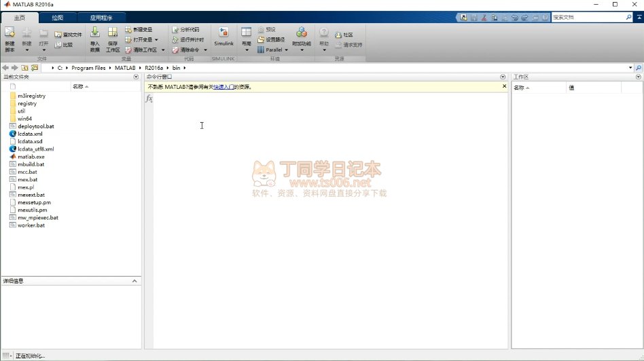Click Request Support (请求支持)
644x361 pixels.
pyautogui.click(x=348, y=45)
